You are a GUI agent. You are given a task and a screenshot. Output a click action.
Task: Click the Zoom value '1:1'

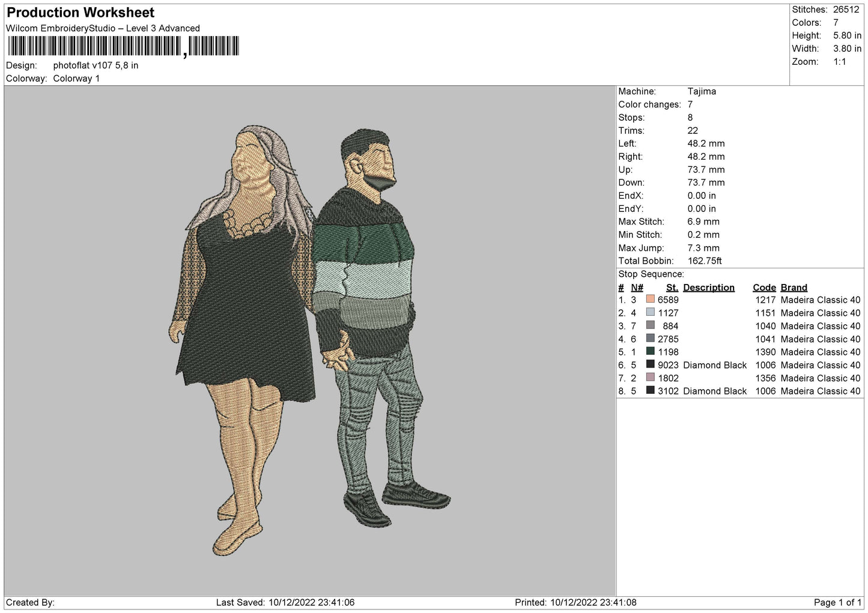point(839,62)
